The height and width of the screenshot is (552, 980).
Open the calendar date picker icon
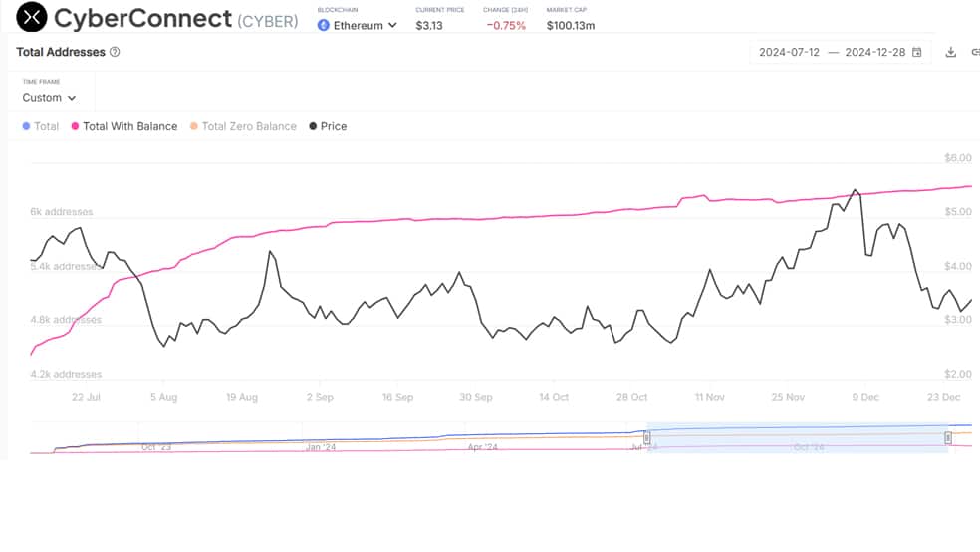(917, 52)
